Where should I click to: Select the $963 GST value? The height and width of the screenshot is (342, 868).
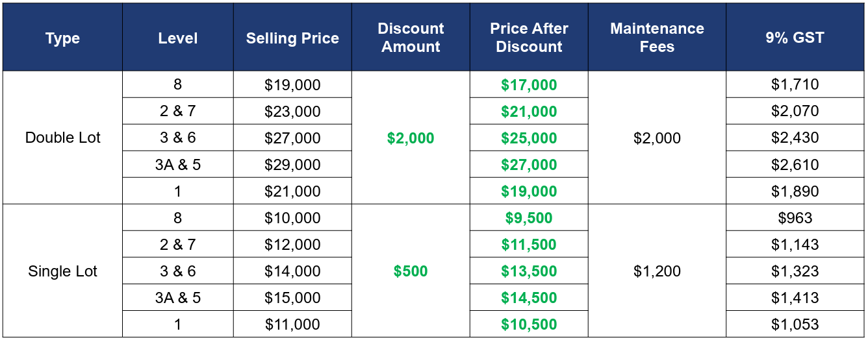[795, 217]
